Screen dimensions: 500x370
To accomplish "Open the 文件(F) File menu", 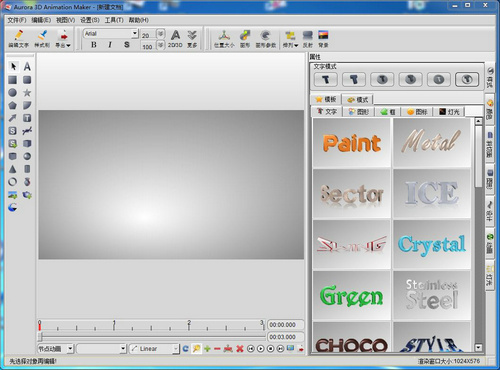I will [17, 20].
